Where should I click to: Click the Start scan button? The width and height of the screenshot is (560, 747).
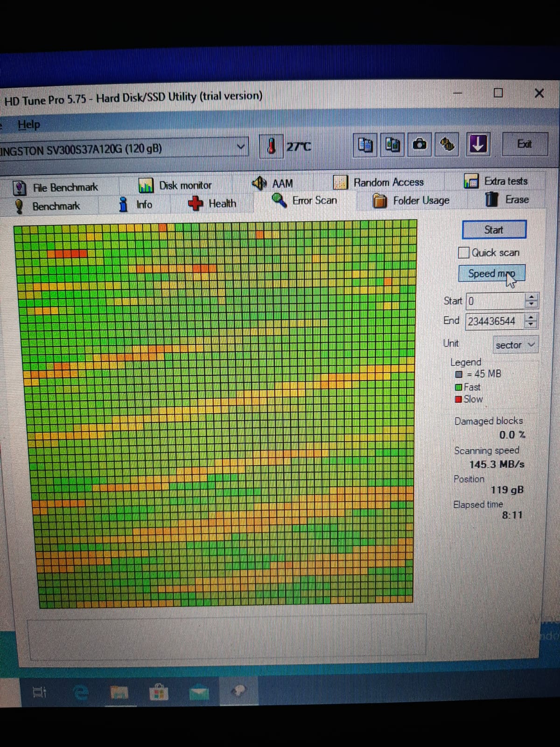coord(494,230)
